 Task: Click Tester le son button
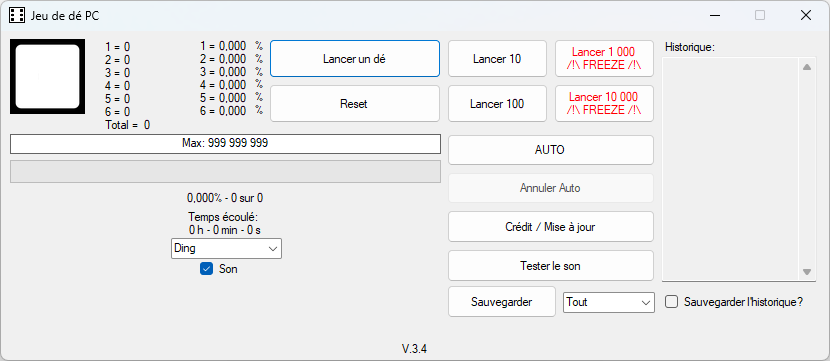(x=551, y=266)
